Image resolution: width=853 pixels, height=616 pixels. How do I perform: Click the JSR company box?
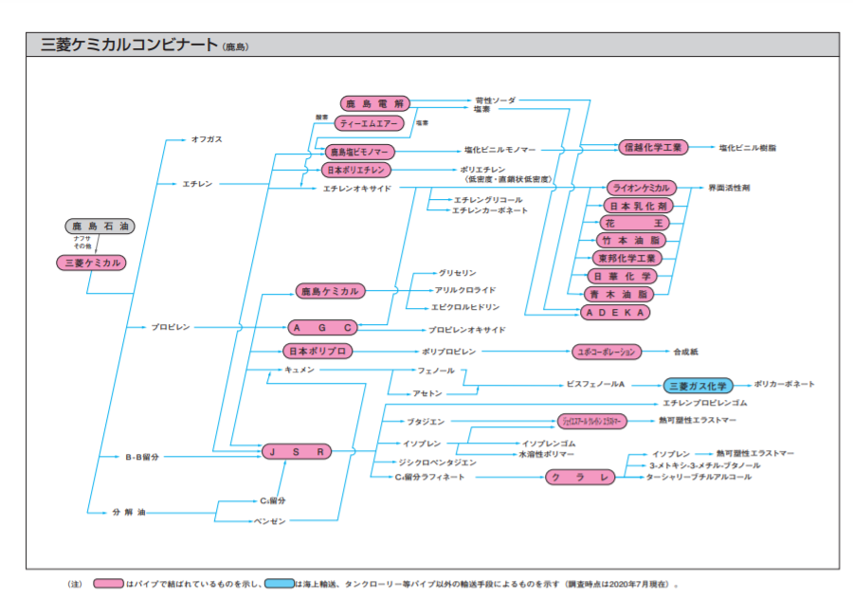click(x=297, y=452)
